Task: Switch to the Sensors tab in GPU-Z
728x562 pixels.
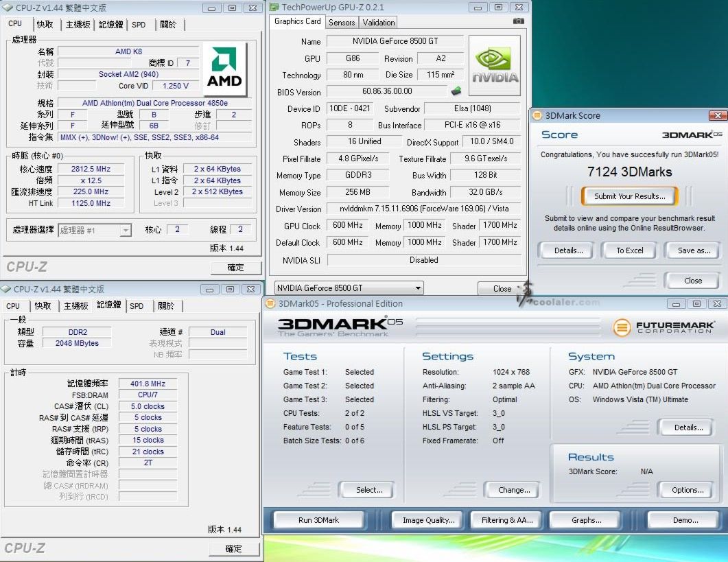Action: (x=342, y=22)
